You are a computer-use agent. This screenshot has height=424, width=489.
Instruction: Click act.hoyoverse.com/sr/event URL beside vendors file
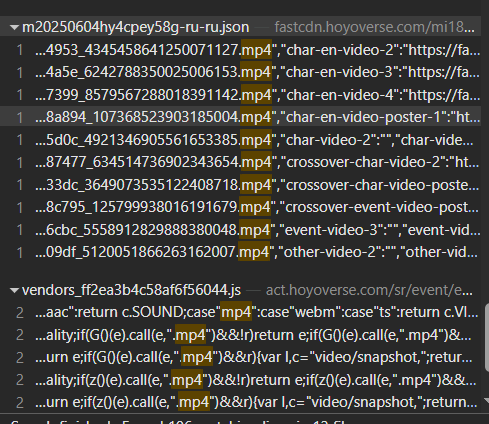[x=369, y=290]
